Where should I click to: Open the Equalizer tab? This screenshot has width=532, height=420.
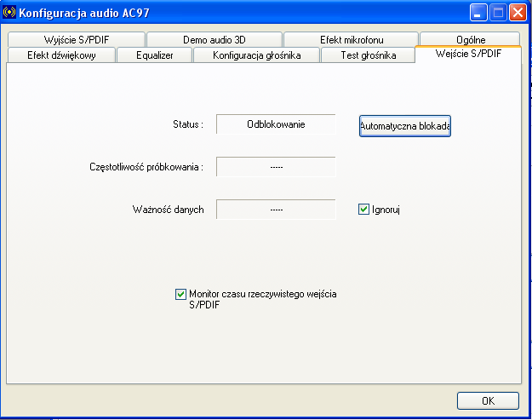click(x=155, y=55)
